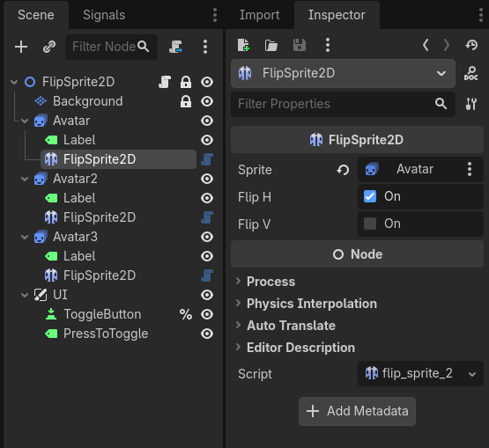Open Inspector property tools menu

[x=470, y=104]
